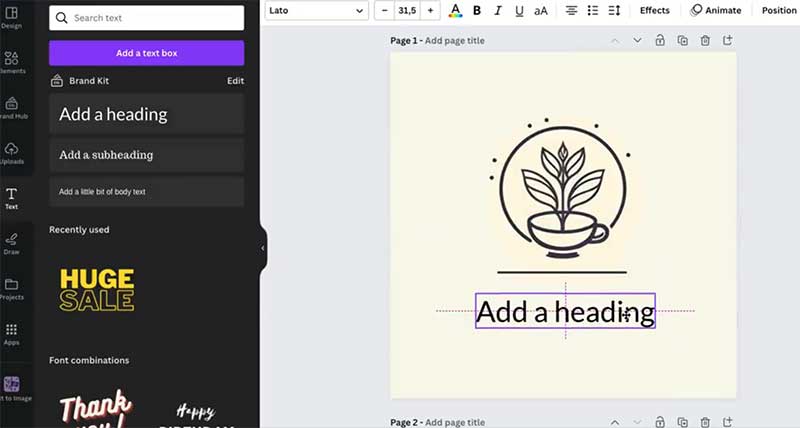Click the text color picker icon

[x=455, y=11]
